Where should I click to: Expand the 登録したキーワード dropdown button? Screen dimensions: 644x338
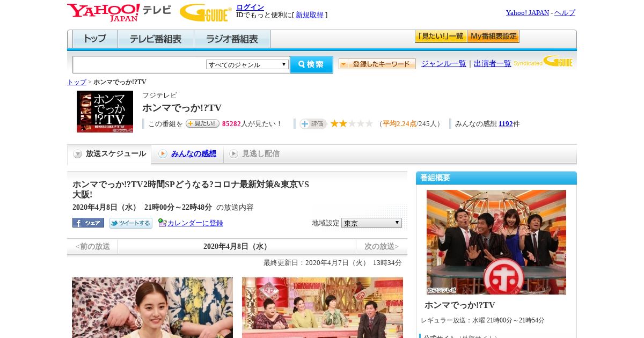tap(377, 64)
